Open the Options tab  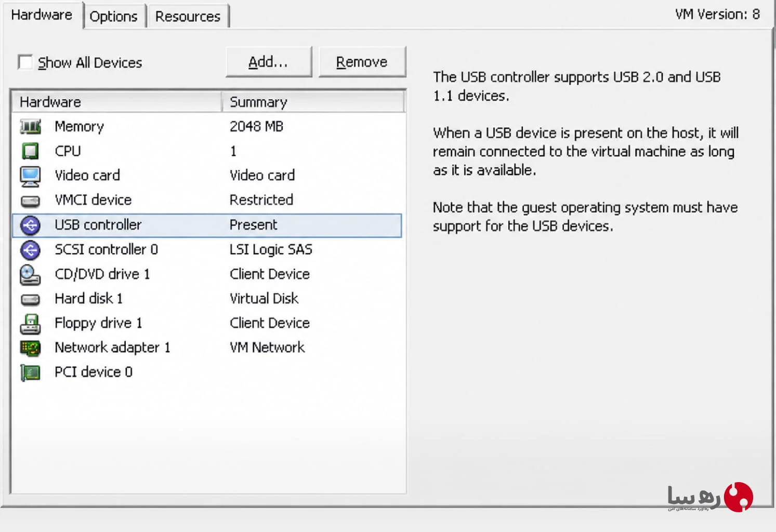pyautogui.click(x=113, y=16)
